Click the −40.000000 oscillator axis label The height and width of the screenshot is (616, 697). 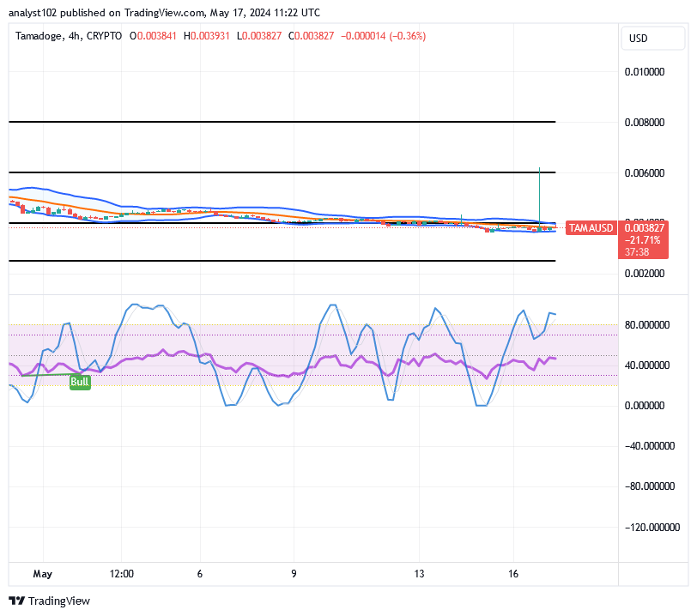pos(650,446)
